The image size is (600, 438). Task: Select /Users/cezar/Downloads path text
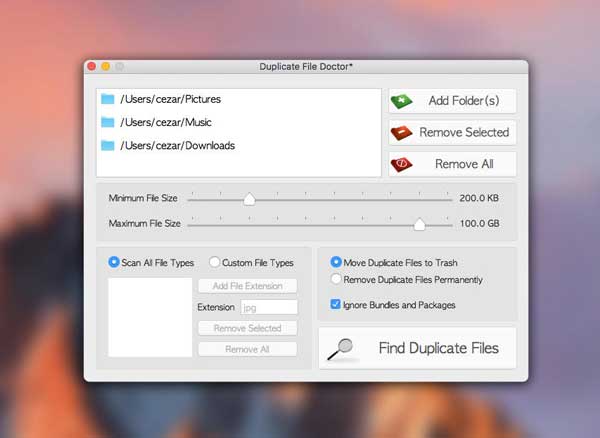[x=178, y=146]
